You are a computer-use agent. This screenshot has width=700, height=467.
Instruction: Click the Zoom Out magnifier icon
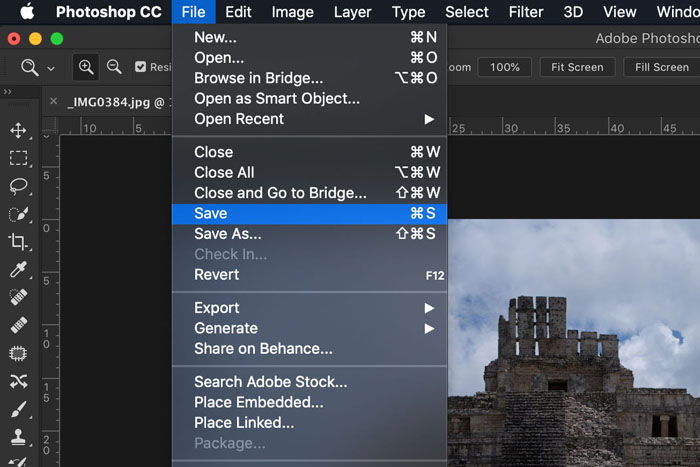(x=114, y=67)
